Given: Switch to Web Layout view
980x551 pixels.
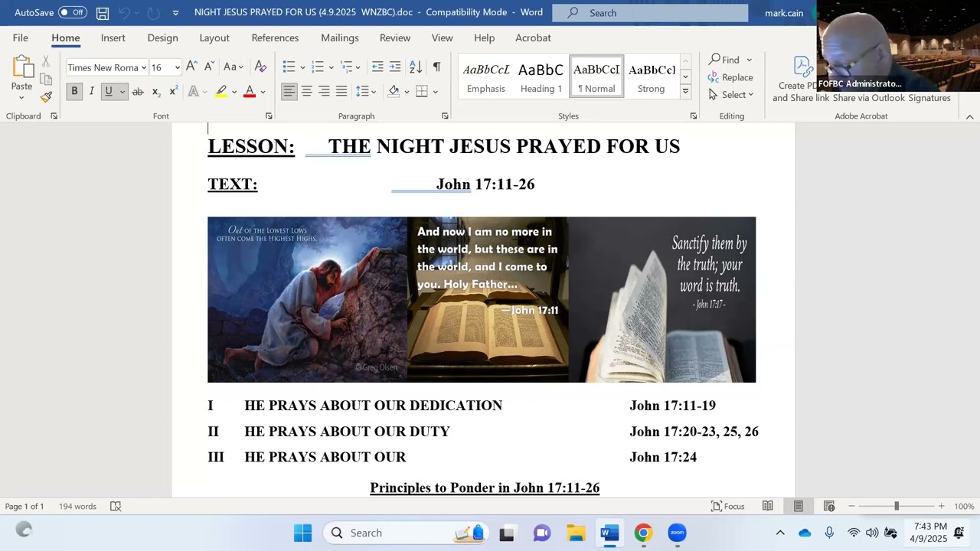Looking at the screenshot, I should click(829, 507).
